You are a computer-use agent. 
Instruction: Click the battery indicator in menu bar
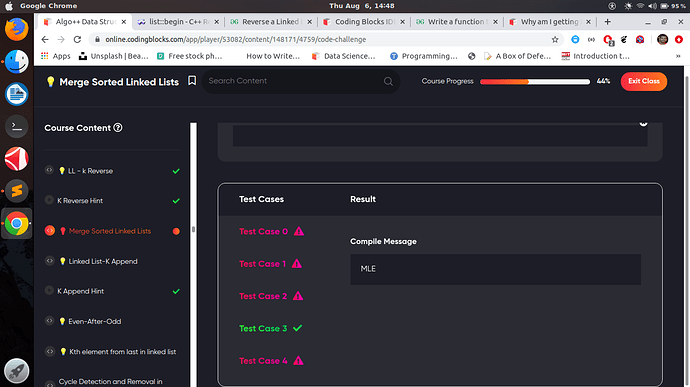pos(673,6)
